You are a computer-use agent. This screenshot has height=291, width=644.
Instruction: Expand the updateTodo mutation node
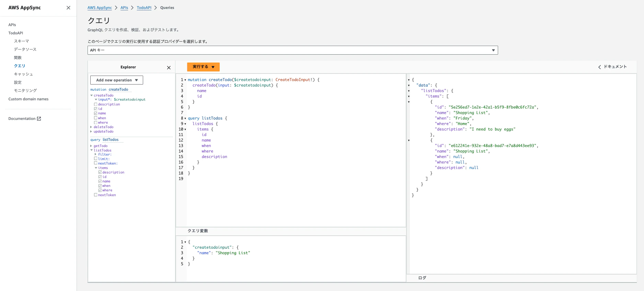point(91,132)
